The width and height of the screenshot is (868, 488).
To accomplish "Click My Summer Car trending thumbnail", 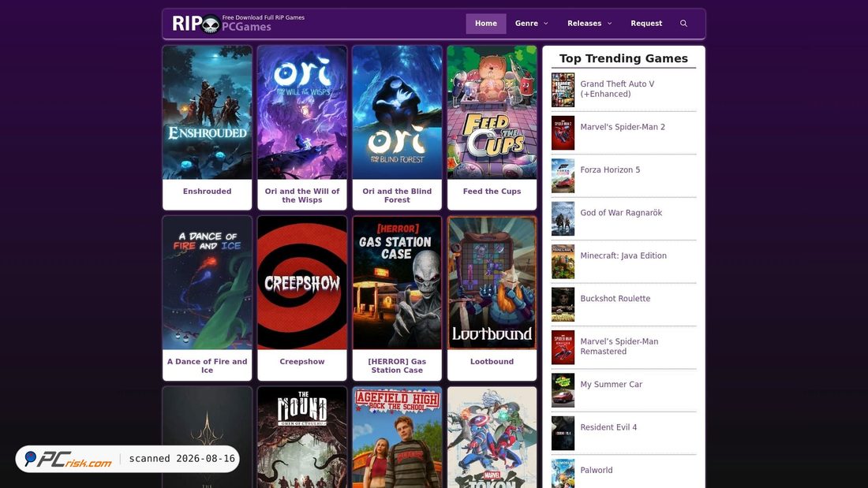I will (563, 390).
